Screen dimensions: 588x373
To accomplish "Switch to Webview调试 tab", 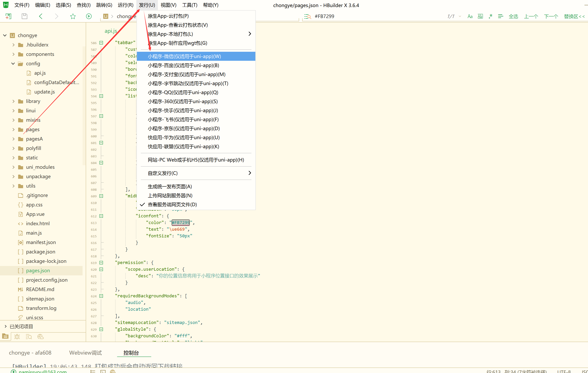I will coord(86,353).
